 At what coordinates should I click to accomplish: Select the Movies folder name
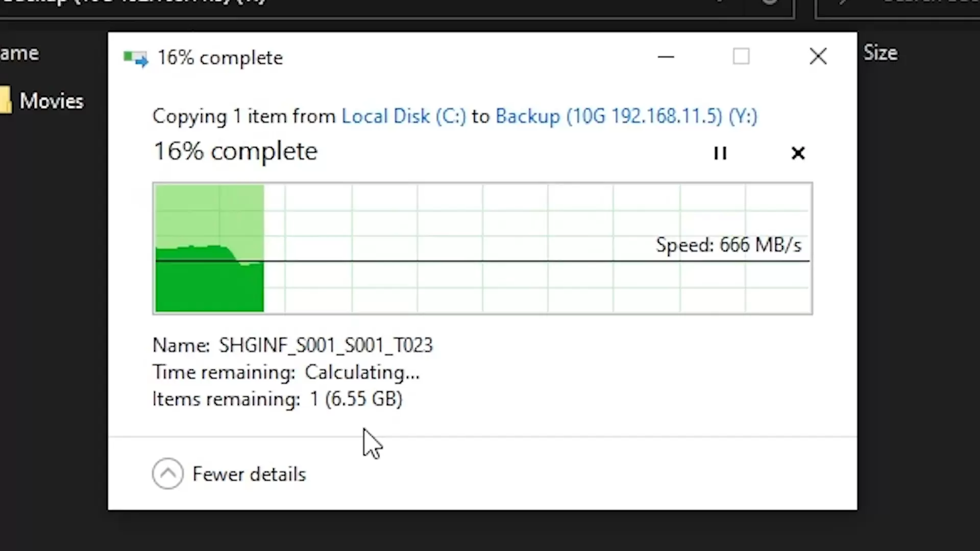click(52, 101)
